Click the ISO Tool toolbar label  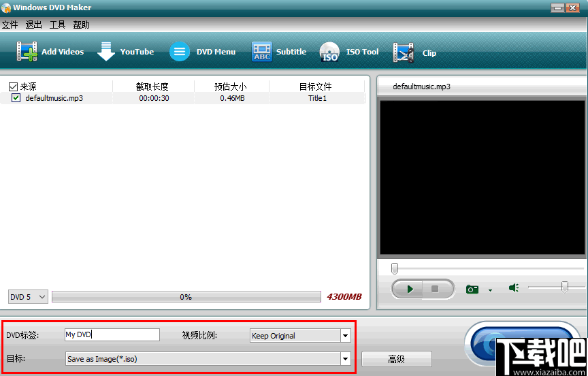(362, 52)
